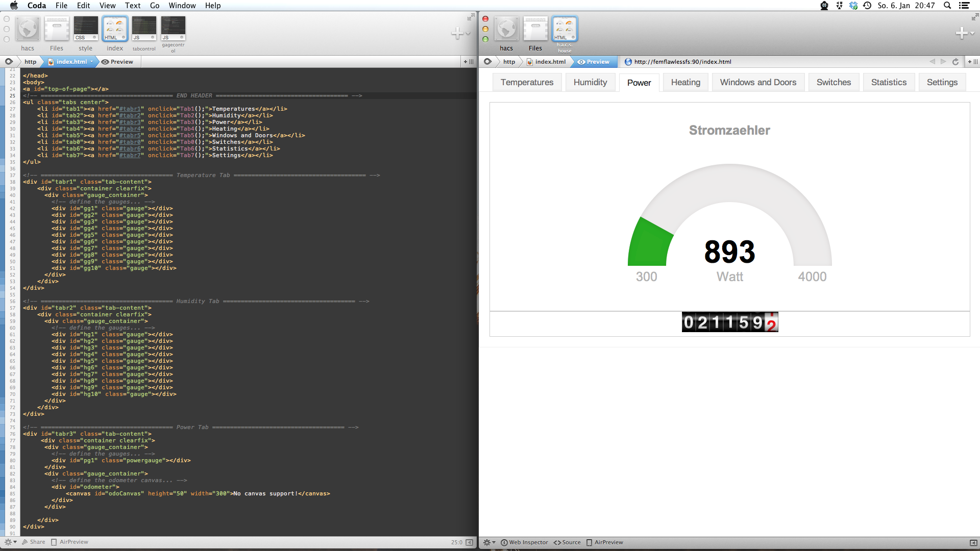Viewport: 980px width, 551px height.
Task: Open the Temperatures tab in preview
Action: click(x=527, y=82)
